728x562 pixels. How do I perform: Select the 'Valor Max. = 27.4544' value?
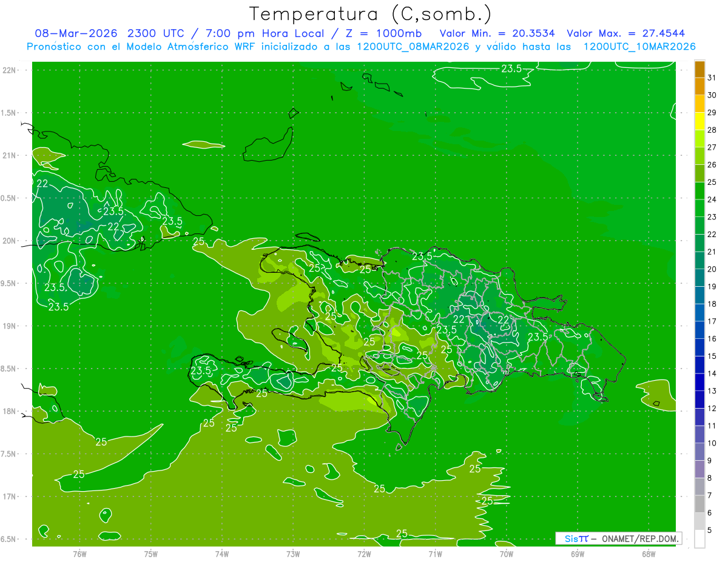click(x=626, y=34)
